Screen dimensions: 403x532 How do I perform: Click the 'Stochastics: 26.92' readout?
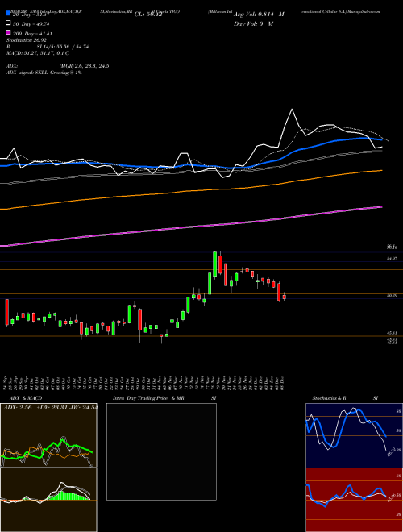[x=27, y=40]
